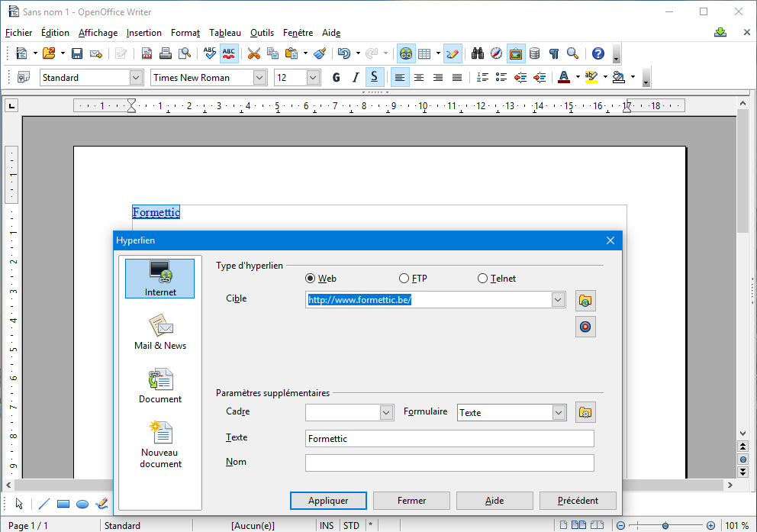Select the Nouveau document hyperlink type
Screen dimensions: 757x532
160,445
